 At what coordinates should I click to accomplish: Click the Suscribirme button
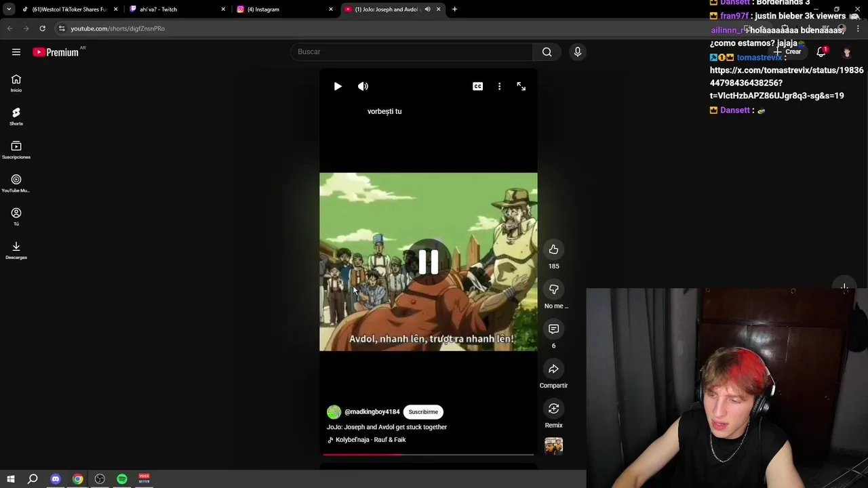click(x=423, y=412)
